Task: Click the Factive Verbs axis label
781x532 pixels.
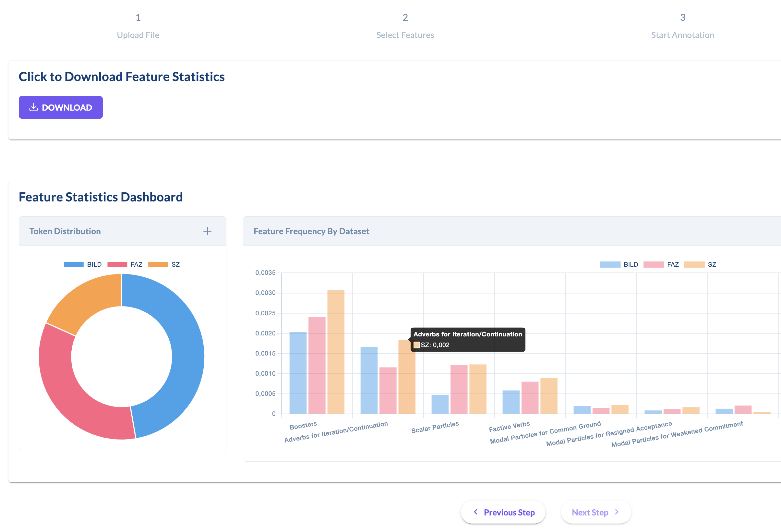Action: 509,427
